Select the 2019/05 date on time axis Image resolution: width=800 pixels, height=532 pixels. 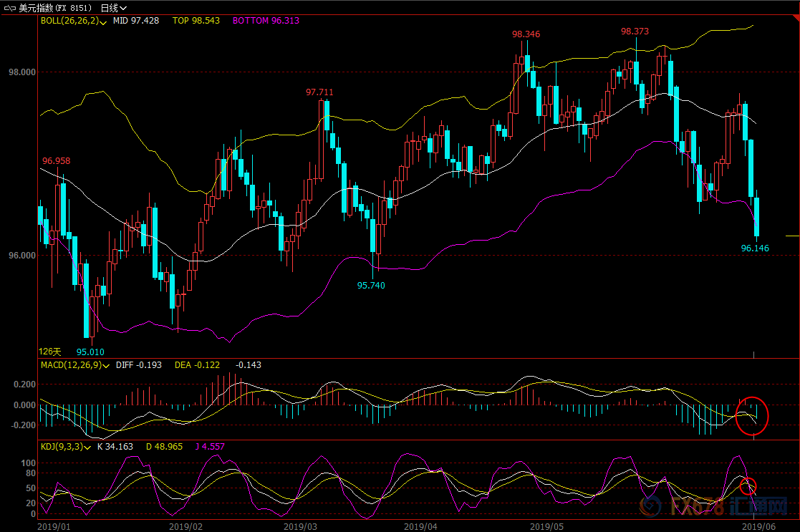(x=547, y=526)
